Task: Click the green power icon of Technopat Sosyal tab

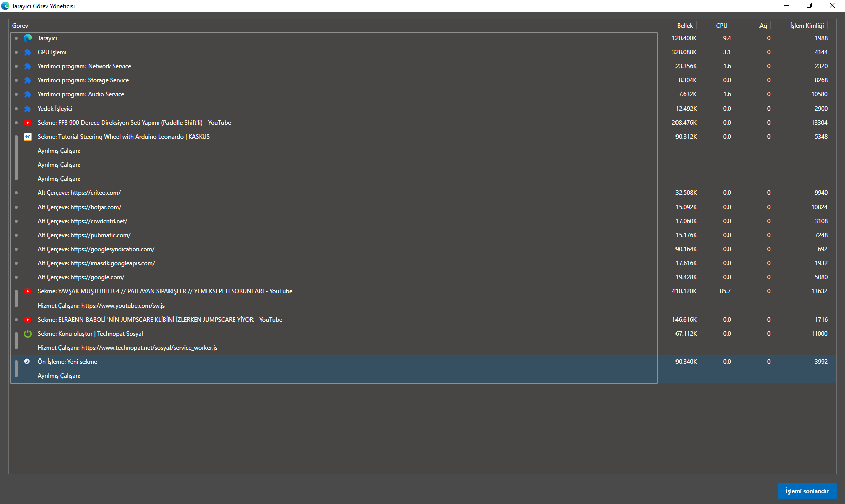Action: (28, 334)
